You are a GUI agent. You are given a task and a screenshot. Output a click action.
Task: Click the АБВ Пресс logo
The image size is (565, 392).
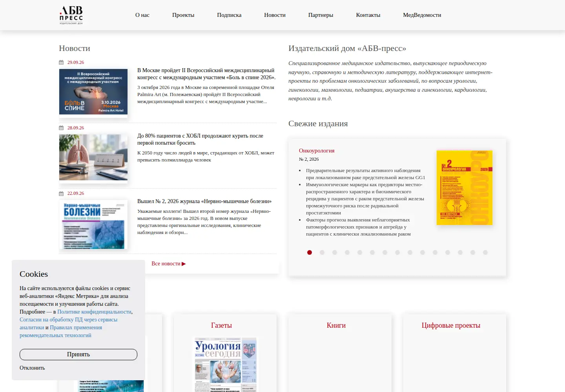tap(71, 15)
